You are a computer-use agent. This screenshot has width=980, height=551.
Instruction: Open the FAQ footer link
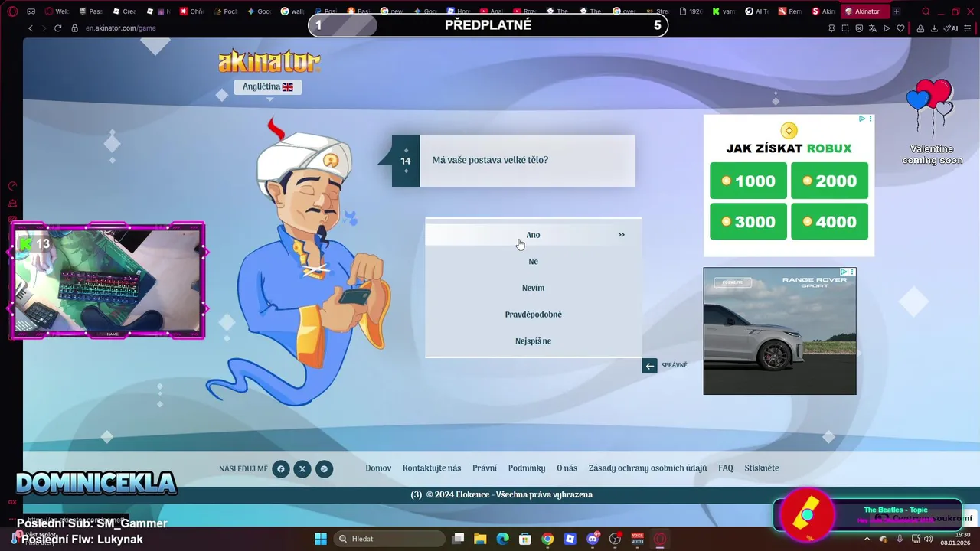pyautogui.click(x=726, y=468)
